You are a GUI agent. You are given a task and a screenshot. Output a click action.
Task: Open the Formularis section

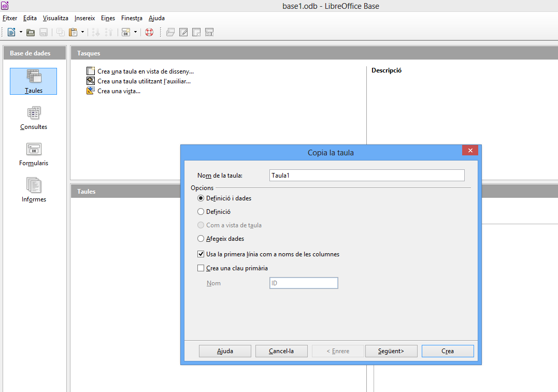click(x=34, y=154)
